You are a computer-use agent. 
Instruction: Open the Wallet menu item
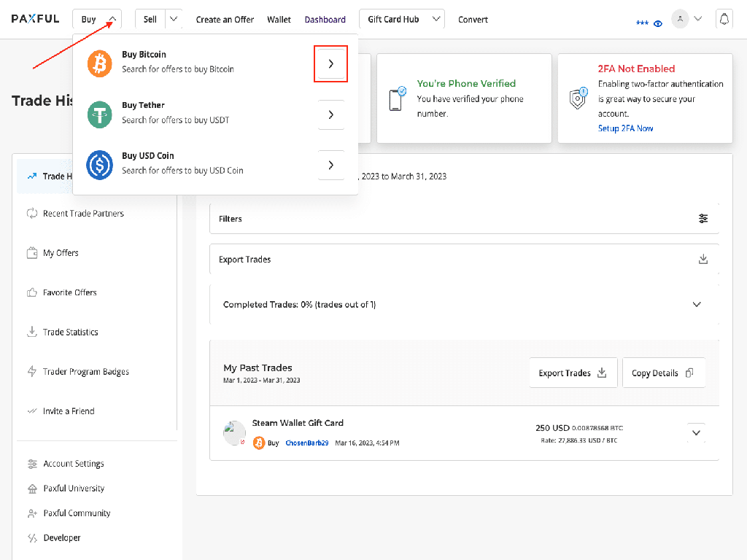click(x=279, y=20)
